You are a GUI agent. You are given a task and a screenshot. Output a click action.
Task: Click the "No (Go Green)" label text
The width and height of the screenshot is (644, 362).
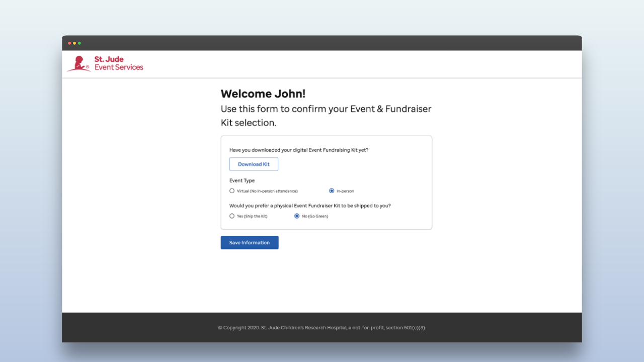pos(315,216)
